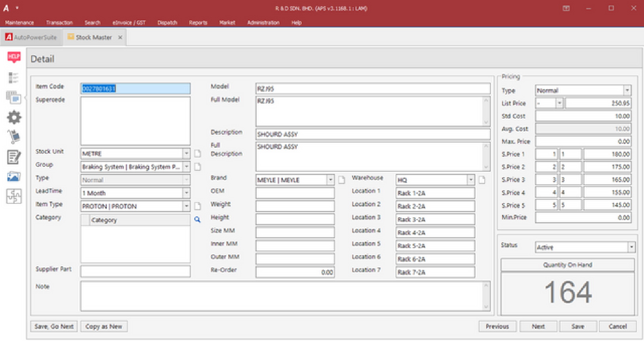Click the red HELP icon in sidebar

pos(14,57)
